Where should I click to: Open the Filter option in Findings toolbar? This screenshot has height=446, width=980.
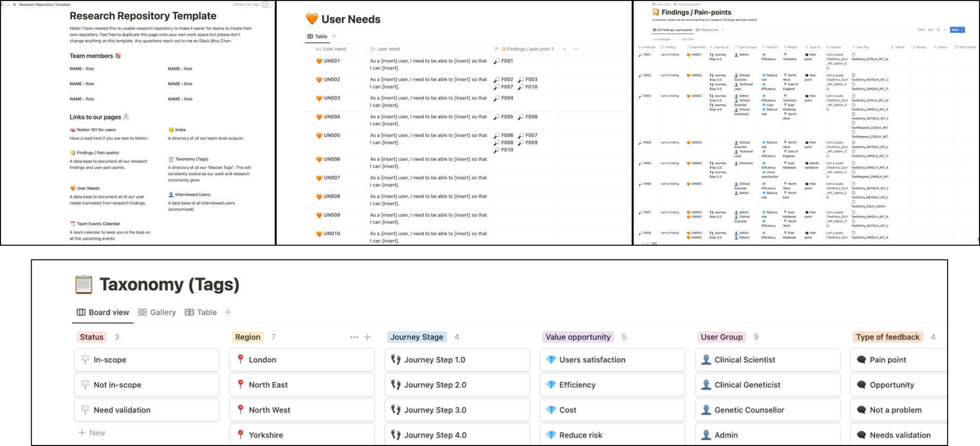tap(921, 30)
